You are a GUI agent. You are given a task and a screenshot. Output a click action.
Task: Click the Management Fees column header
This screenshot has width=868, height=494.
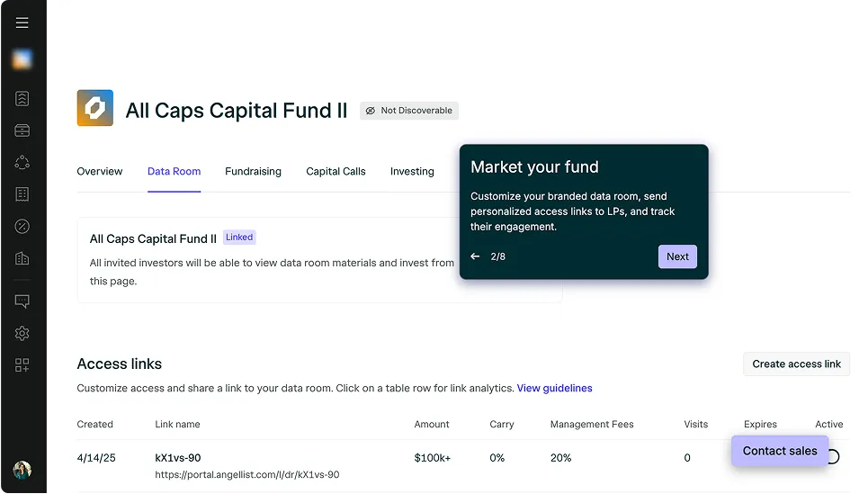tap(592, 424)
